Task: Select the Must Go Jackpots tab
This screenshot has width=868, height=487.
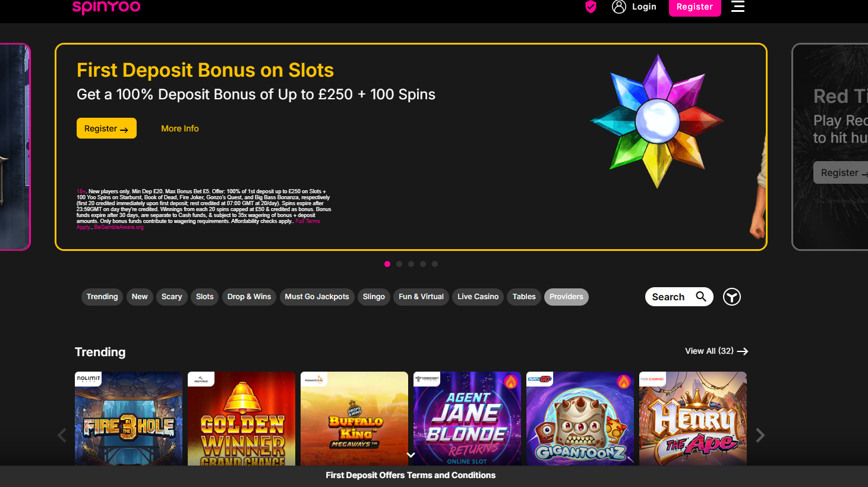Action: pos(317,297)
